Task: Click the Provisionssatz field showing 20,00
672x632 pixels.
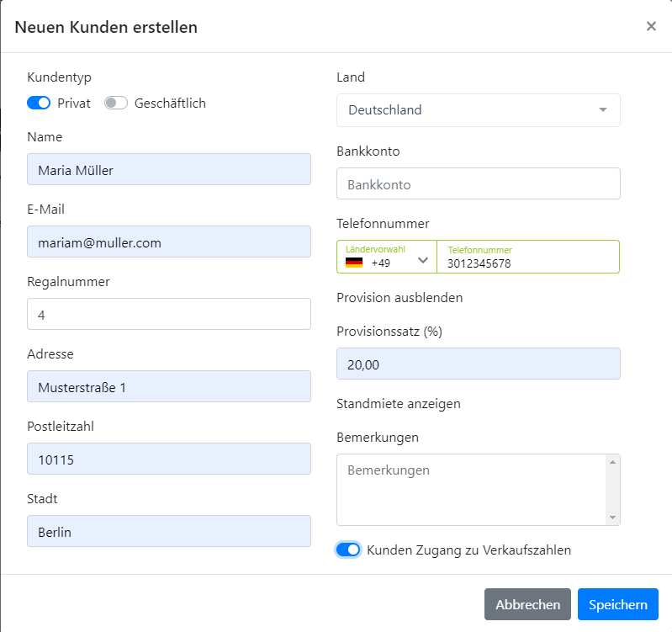Action: click(479, 364)
